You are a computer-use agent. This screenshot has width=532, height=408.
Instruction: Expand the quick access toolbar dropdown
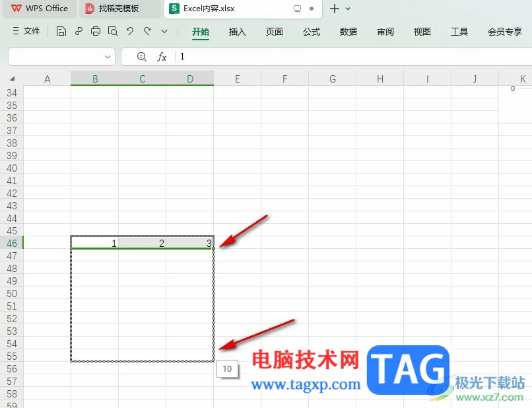[x=164, y=31]
